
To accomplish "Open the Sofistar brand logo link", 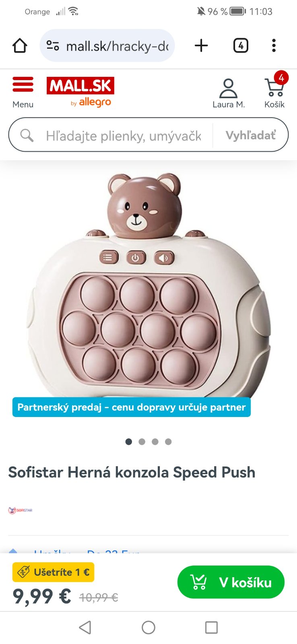I will pos(20,510).
